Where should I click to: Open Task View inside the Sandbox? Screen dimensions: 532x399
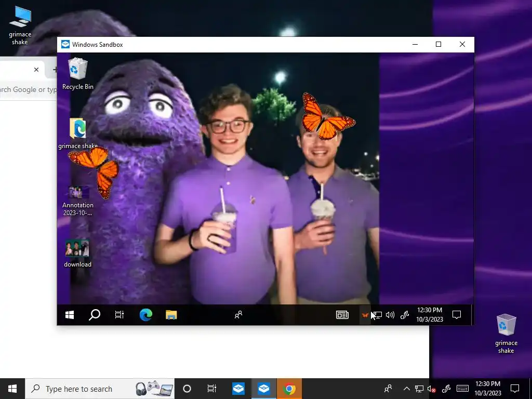pyautogui.click(x=119, y=315)
